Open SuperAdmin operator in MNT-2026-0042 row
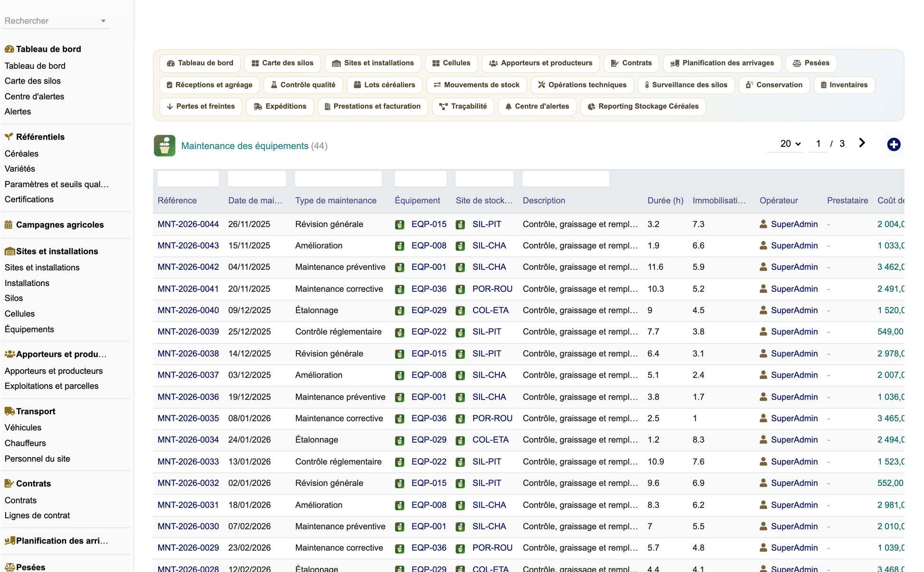Image resolution: width=924 pixels, height=572 pixels. point(794,267)
